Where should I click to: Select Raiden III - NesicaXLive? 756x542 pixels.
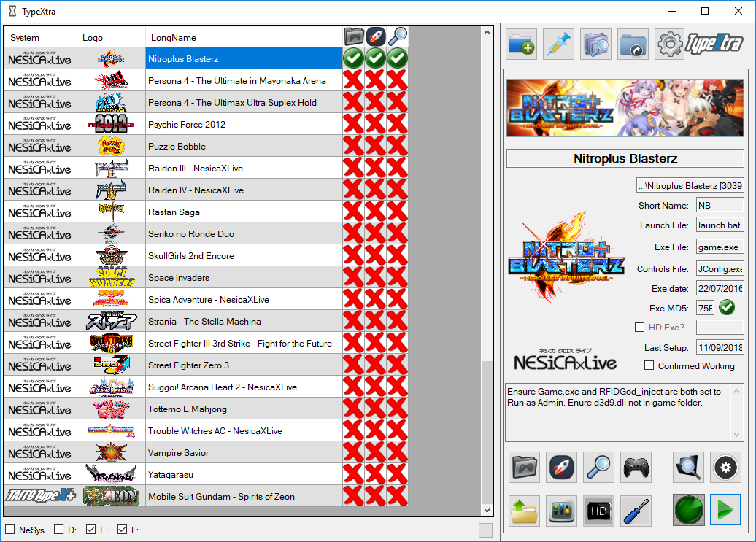tap(244, 168)
